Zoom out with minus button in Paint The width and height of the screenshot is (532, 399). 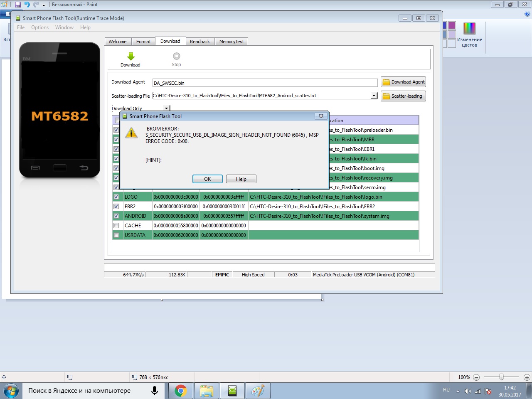(x=476, y=377)
